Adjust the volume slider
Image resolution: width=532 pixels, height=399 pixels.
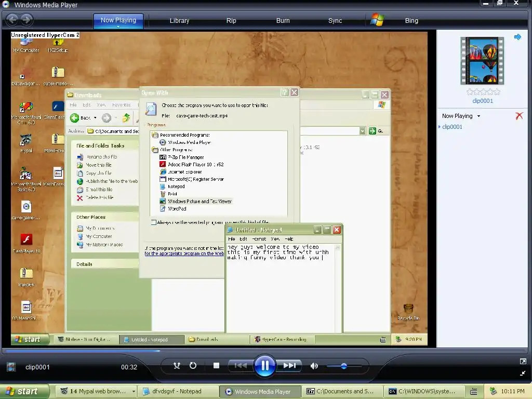[x=344, y=366]
